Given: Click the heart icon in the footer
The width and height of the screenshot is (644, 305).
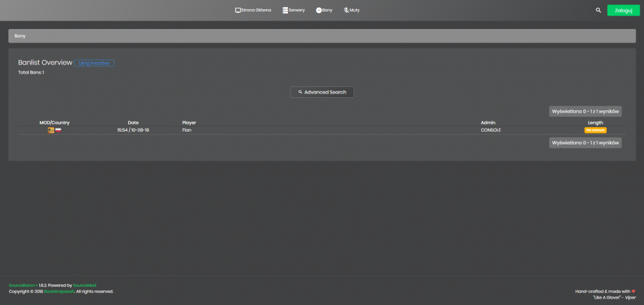Looking at the screenshot, I should pyautogui.click(x=633, y=291).
